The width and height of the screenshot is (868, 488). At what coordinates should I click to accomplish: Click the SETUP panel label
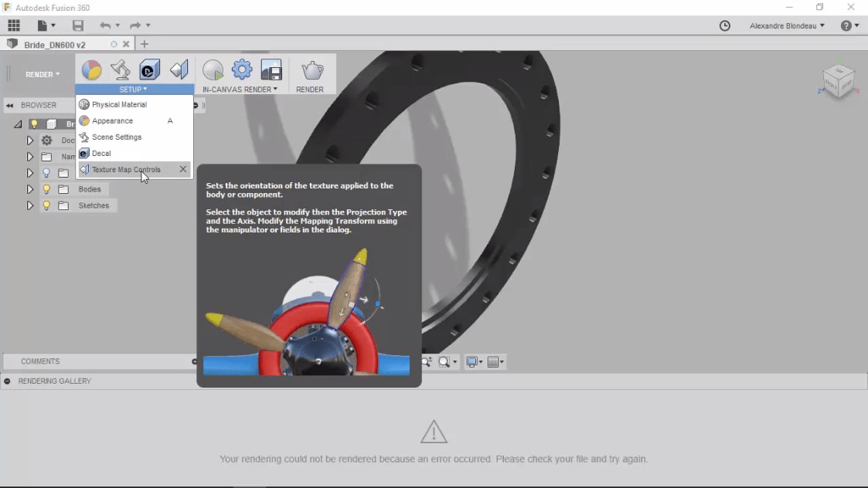[x=134, y=89]
